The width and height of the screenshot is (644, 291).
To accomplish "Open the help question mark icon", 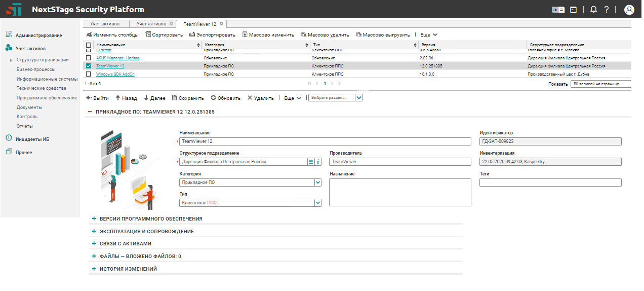I will (606, 9).
